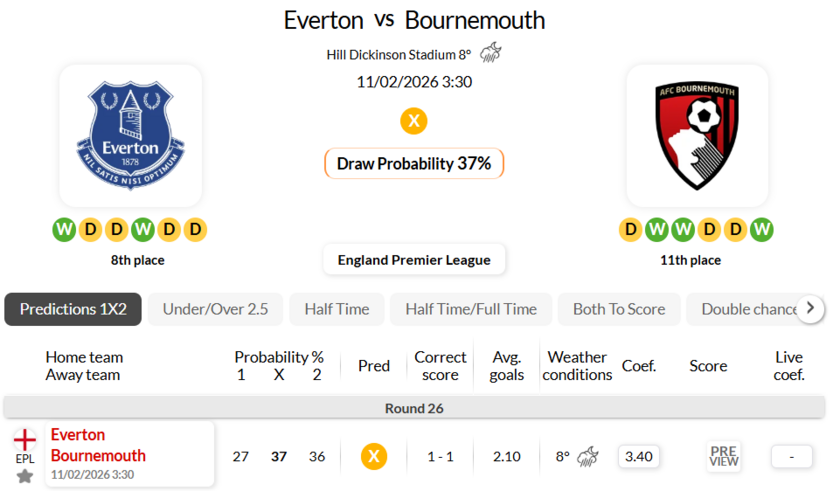The height and width of the screenshot is (491, 840).
Task: Open the PREVIEW score button
Action: [723, 457]
